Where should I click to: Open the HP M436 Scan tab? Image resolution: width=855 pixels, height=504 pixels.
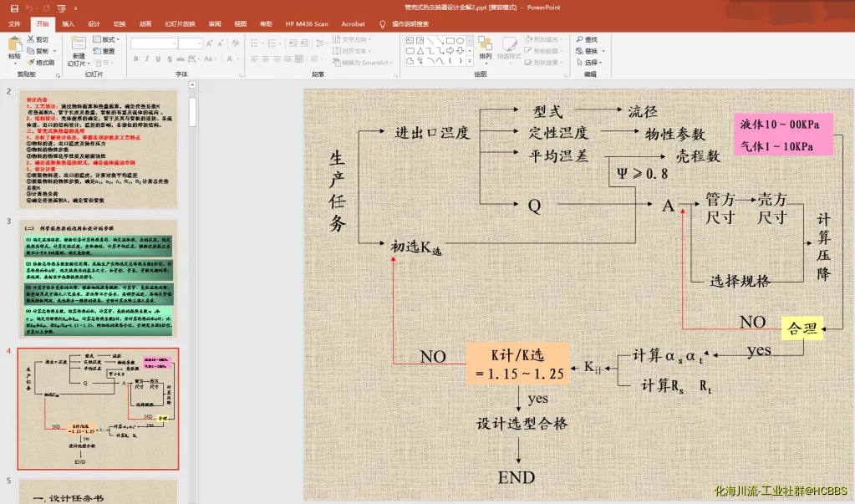tap(307, 24)
